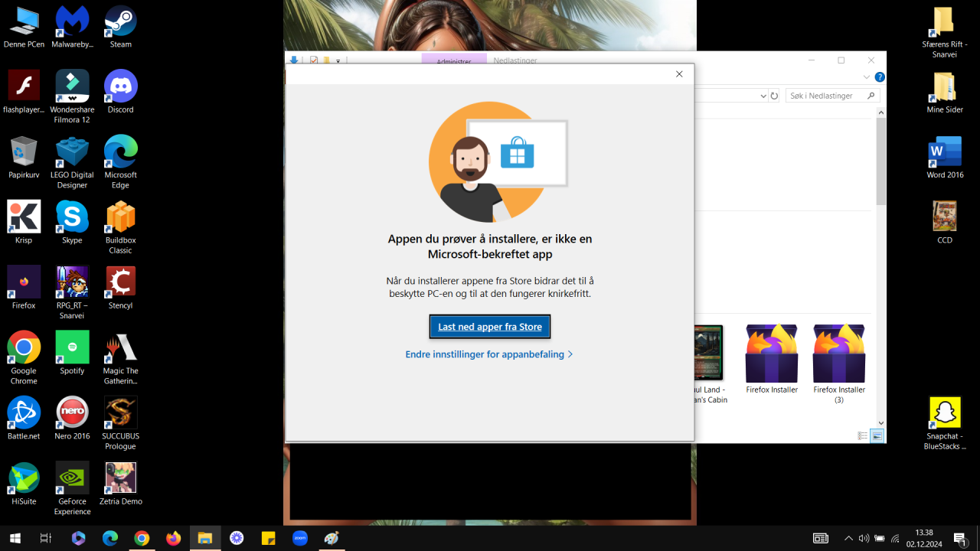This screenshot has height=551, width=980.
Task: Open File Explorer help
Action: tap(880, 77)
